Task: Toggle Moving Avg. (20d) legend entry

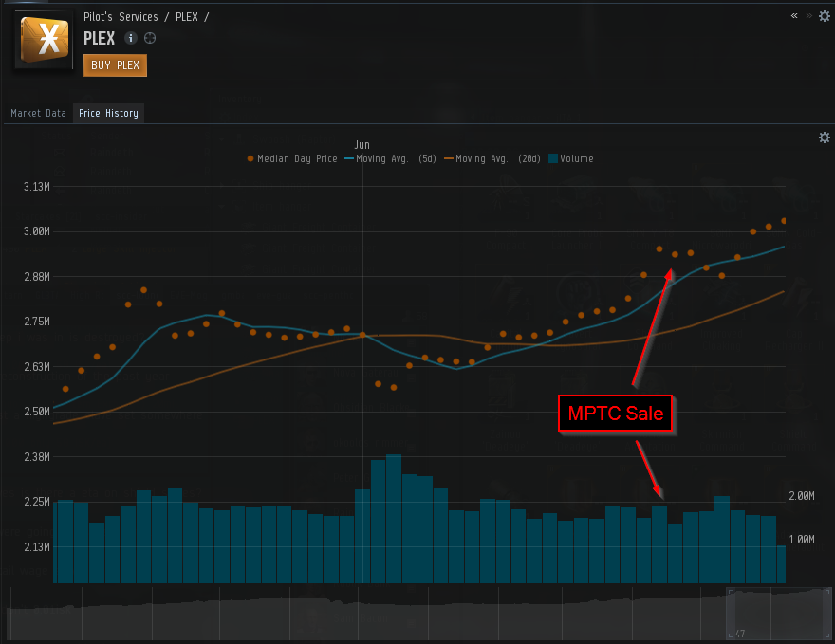Action: click(x=492, y=158)
